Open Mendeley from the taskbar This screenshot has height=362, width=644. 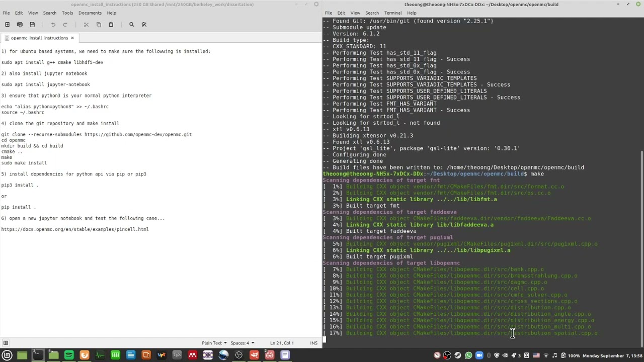tap(193, 355)
